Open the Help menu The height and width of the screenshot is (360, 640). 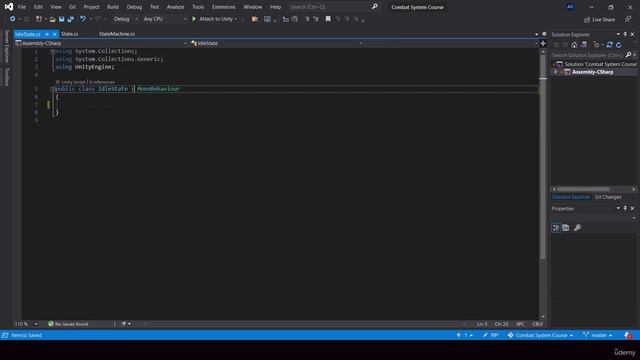[276, 7]
